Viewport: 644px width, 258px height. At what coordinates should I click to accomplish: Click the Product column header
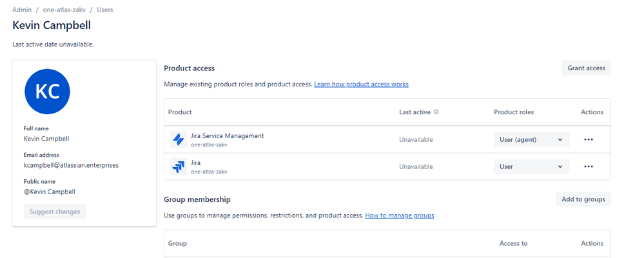(180, 112)
